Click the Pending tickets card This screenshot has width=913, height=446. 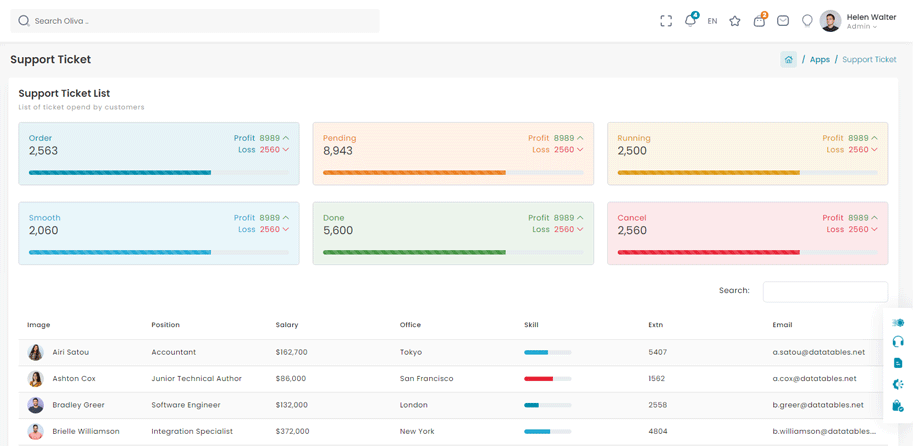coord(453,154)
